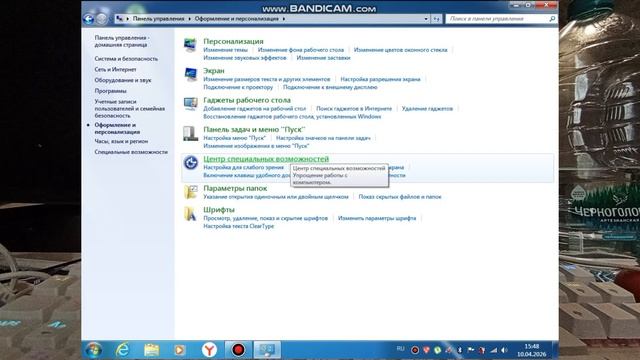
Task: Click the search magnifier icon
Action: (552, 19)
